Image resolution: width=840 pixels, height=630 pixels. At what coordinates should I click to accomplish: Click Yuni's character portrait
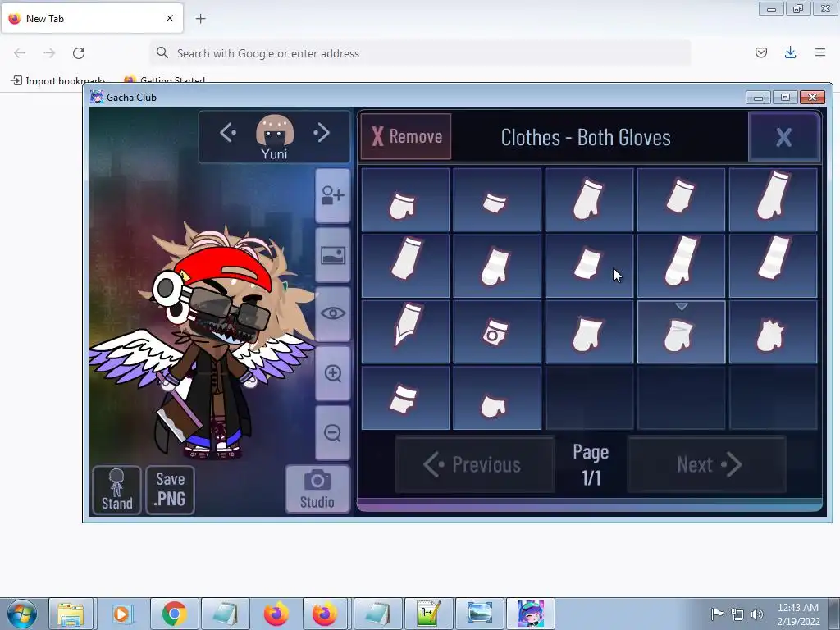(x=274, y=130)
